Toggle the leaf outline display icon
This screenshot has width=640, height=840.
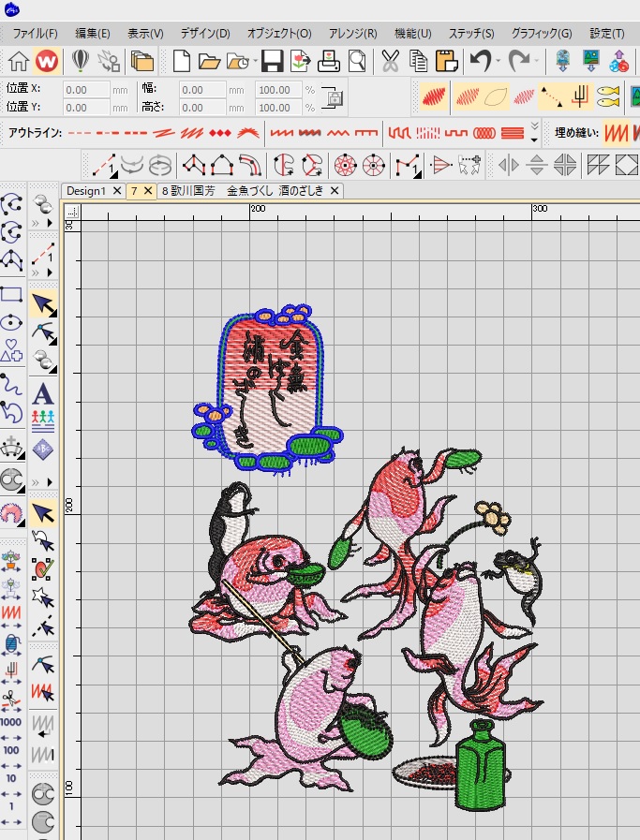coord(496,97)
